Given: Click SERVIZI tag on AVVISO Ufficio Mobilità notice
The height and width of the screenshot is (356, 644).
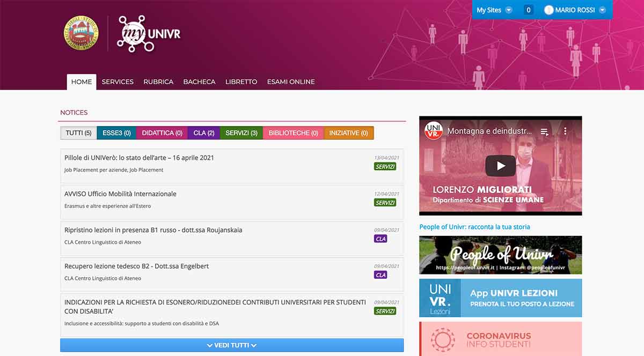Looking at the screenshot, I should [x=385, y=203].
